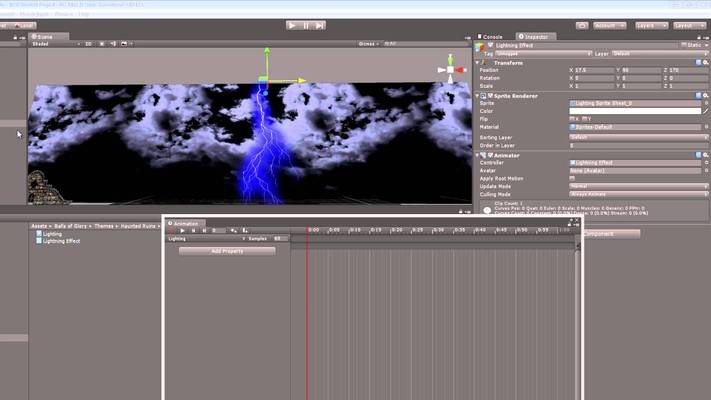Screen dimensions: 711x400
Task: Collapse the Transform component foldout
Action: [x=477, y=63]
